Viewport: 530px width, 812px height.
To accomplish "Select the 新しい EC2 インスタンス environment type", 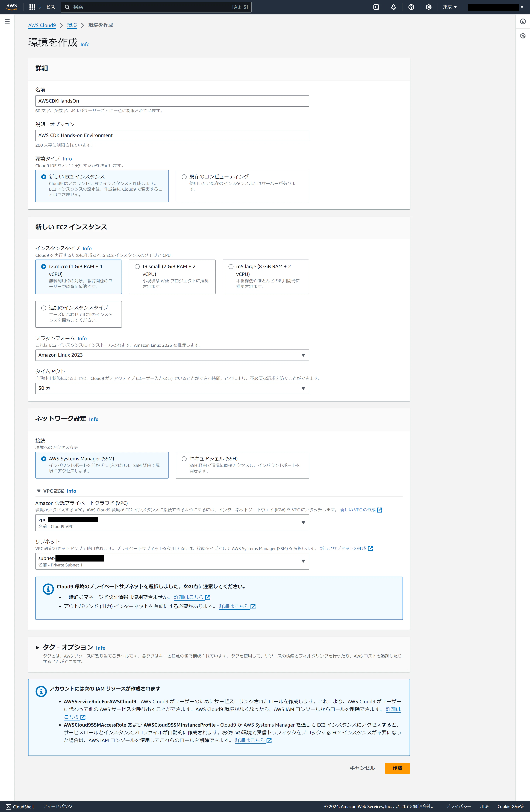I will click(x=102, y=186).
